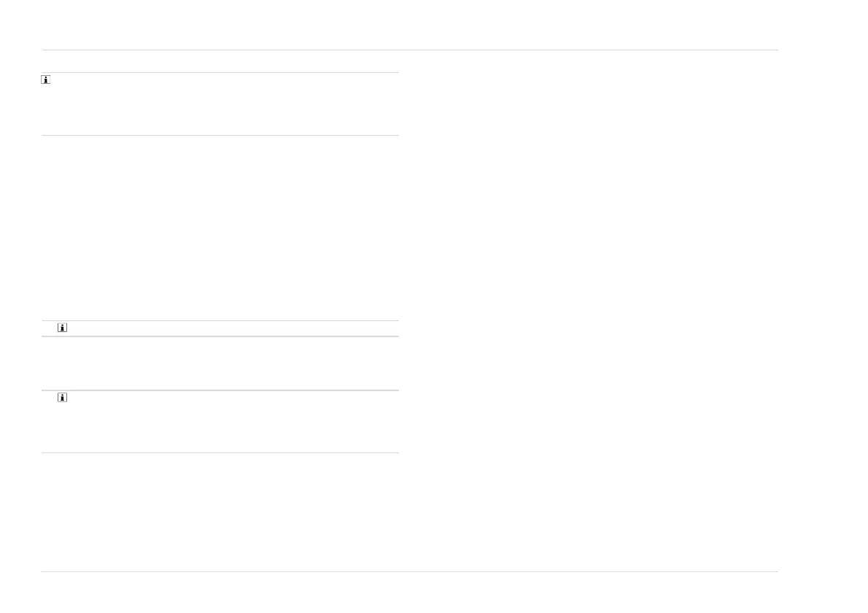Click inside the empty top note box
The height and width of the screenshot is (613, 868).
[x=220, y=104]
